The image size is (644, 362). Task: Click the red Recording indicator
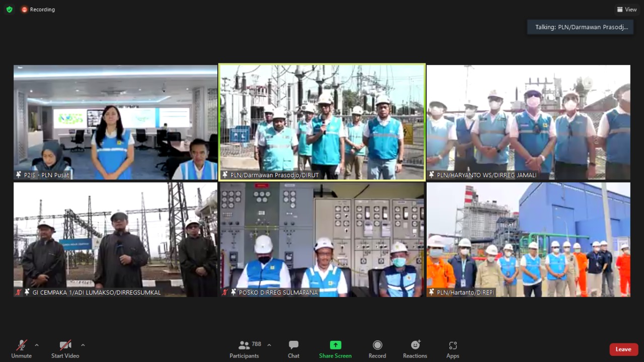[x=38, y=10]
